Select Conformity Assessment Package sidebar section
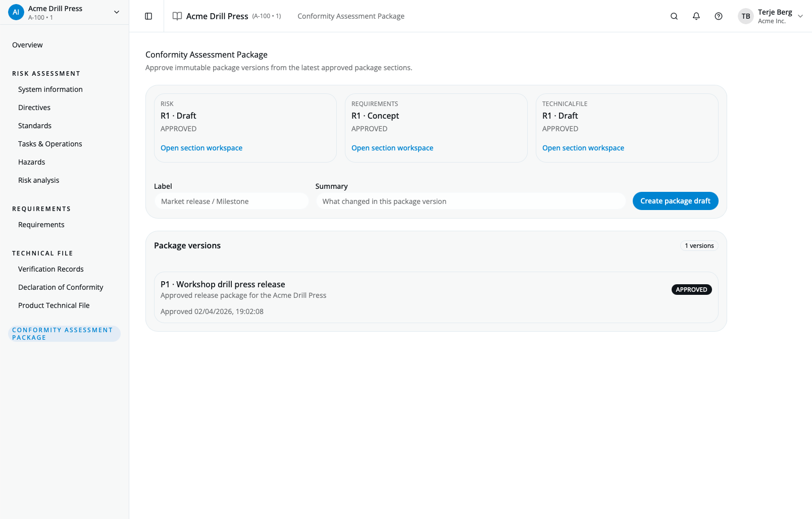The image size is (812, 519). (x=64, y=334)
